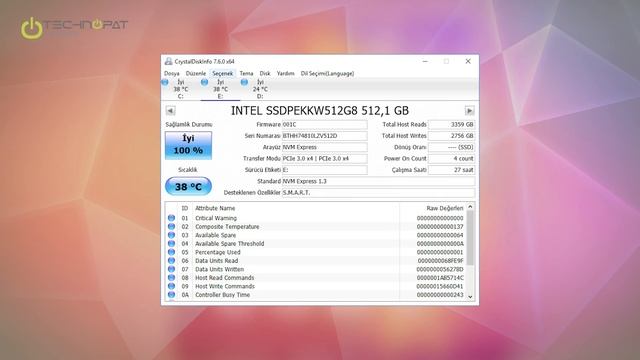The width and height of the screenshot is (640, 360).
Task: Select the Critical Warning attribute name
Action: coord(216,218)
